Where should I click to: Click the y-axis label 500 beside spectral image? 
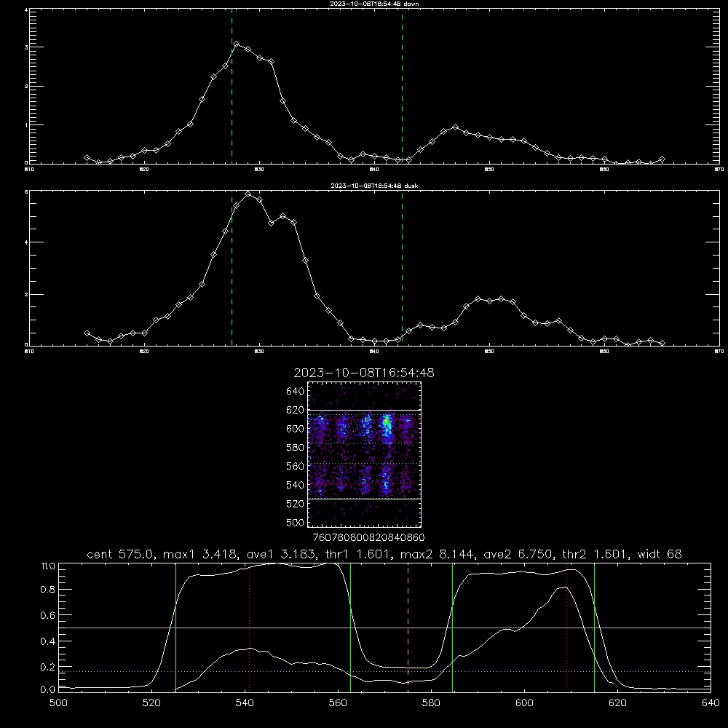tap(296, 522)
